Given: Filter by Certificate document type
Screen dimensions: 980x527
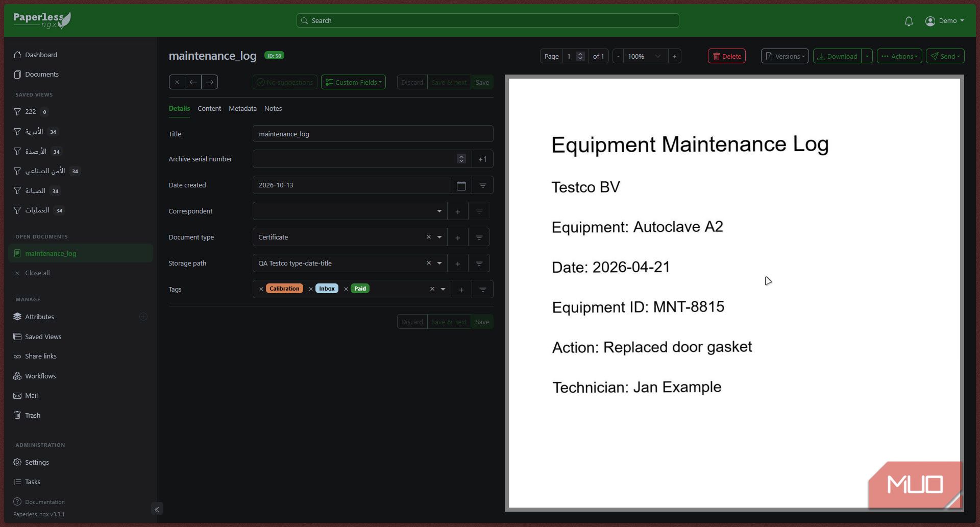Looking at the screenshot, I should tap(479, 237).
